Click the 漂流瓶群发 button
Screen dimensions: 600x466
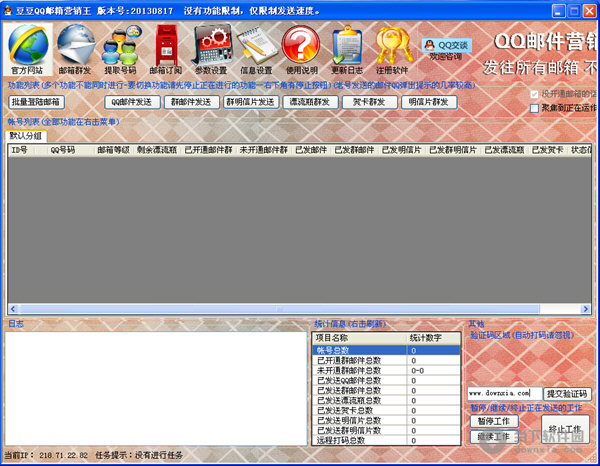pyautogui.click(x=310, y=102)
